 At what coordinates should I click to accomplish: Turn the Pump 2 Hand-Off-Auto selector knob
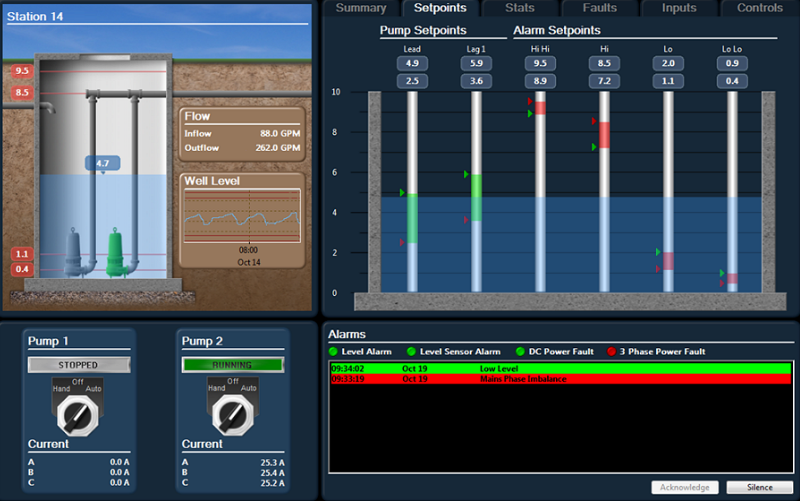click(233, 415)
